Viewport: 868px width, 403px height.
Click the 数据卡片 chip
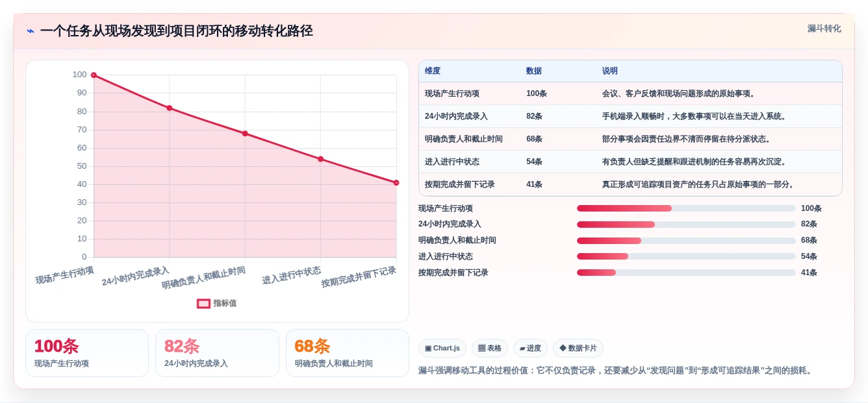[578, 348]
